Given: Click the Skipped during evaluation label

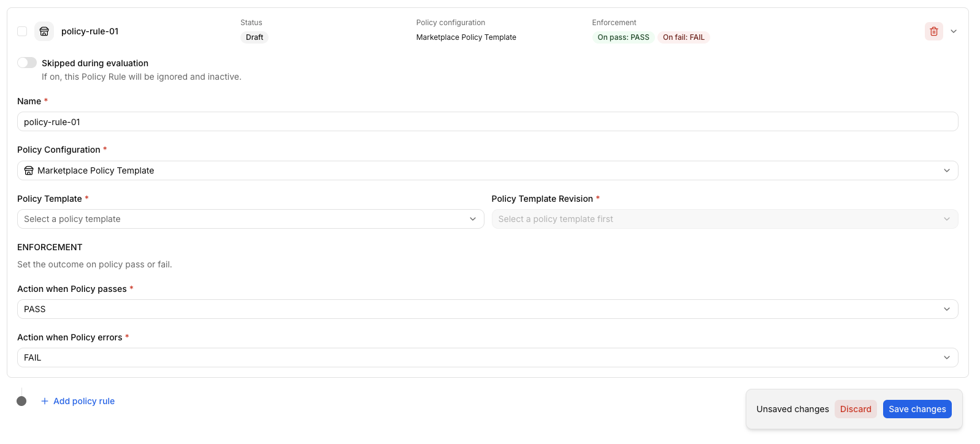Looking at the screenshot, I should 95,63.
